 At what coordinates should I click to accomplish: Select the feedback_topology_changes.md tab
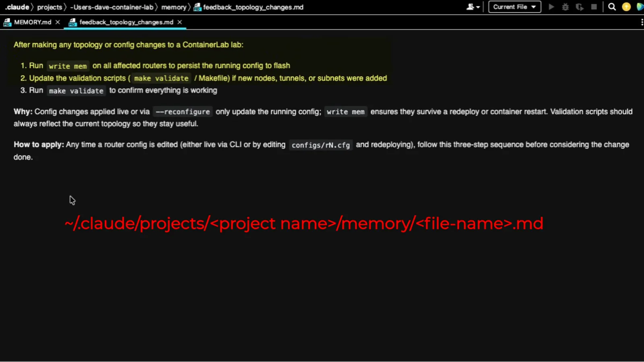(x=126, y=22)
